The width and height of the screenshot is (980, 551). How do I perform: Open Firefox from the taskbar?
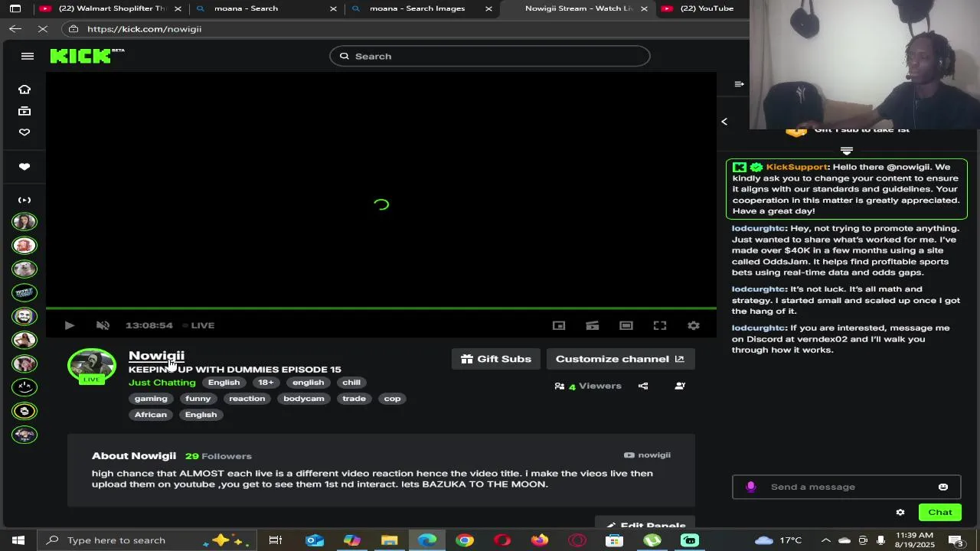[x=540, y=540]
